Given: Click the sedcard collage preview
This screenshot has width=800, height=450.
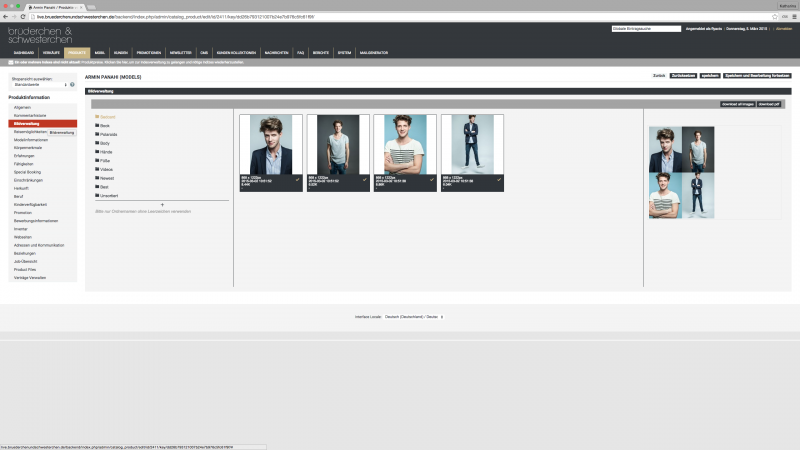Looking at the screenshot, I should tap(682, 172).
